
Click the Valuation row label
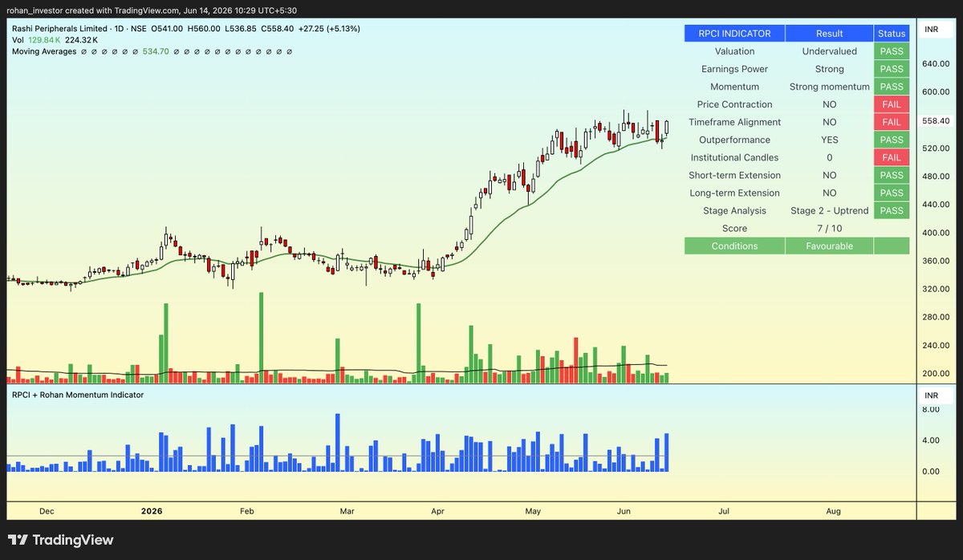(x=734, y=51)
